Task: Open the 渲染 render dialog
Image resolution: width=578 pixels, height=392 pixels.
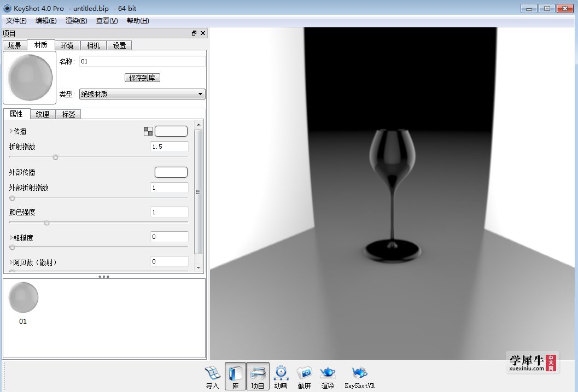Action: point(328,377)
